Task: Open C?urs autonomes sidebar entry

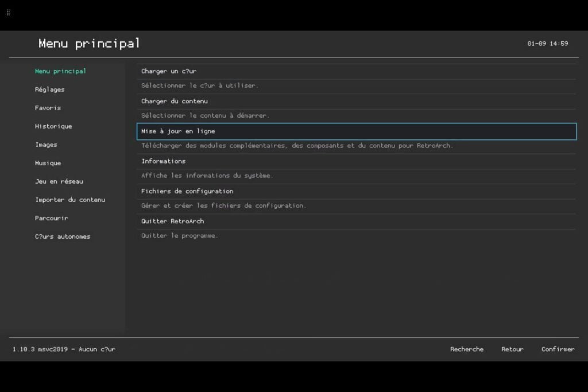Action: [x=63, y=236]
